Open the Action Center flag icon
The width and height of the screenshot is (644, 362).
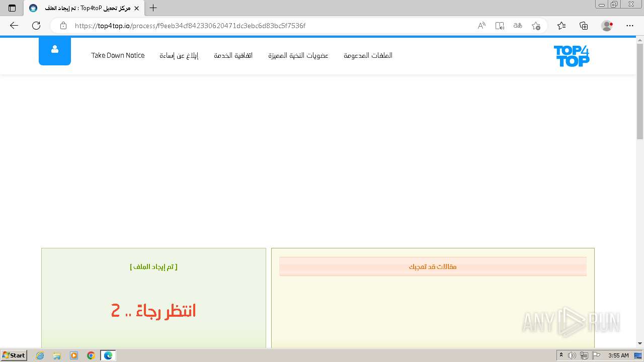pyautogui.click(x=596, y=355)
